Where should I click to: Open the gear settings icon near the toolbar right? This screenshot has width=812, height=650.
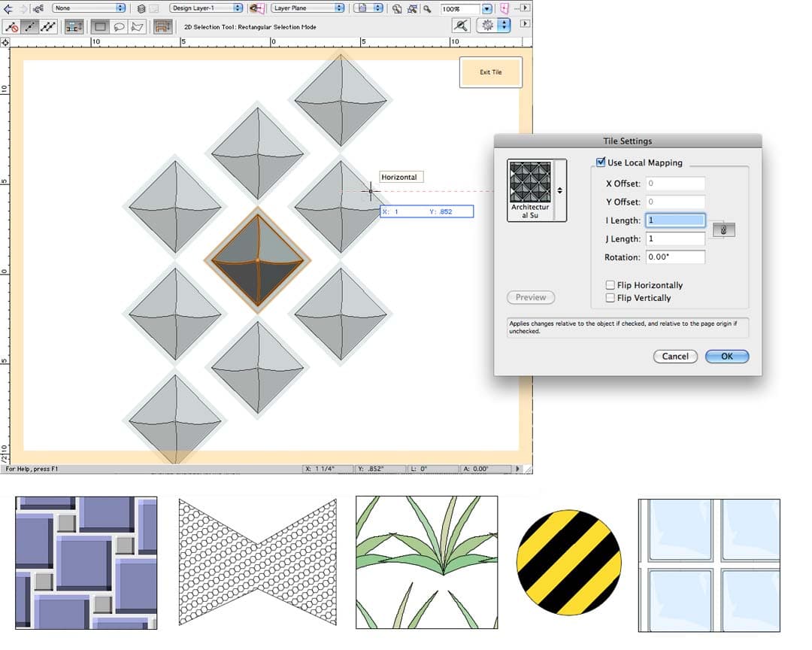point(487,25)
